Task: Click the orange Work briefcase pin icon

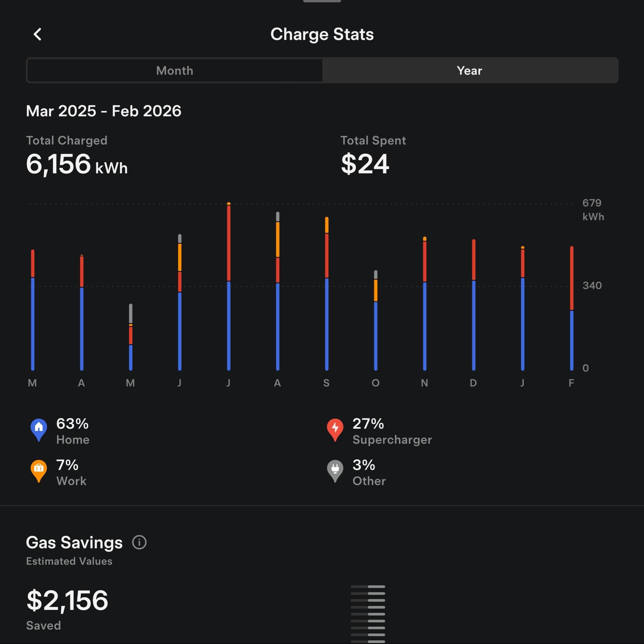Action: pyautogui.click(x=39, y=470)
